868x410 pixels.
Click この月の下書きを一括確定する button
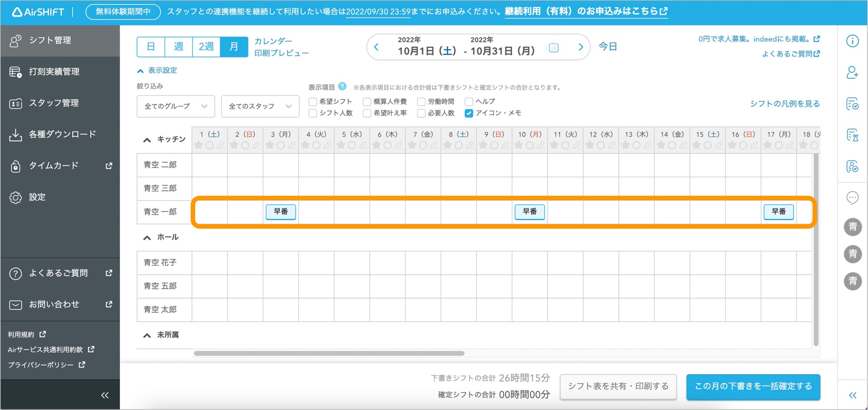pyautogui.click(x=753, y=386)
